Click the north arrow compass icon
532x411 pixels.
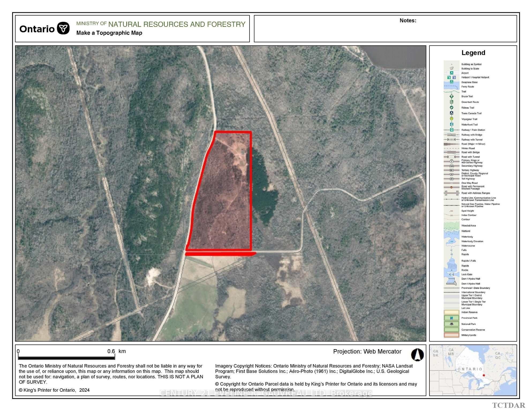[417, 355]
